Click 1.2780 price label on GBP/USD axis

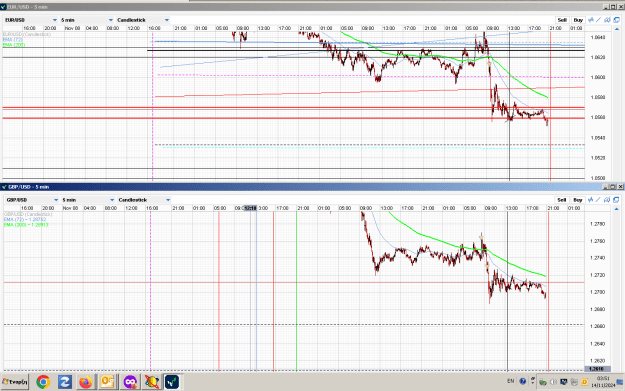pyautogui.click(x=597, y=224)
